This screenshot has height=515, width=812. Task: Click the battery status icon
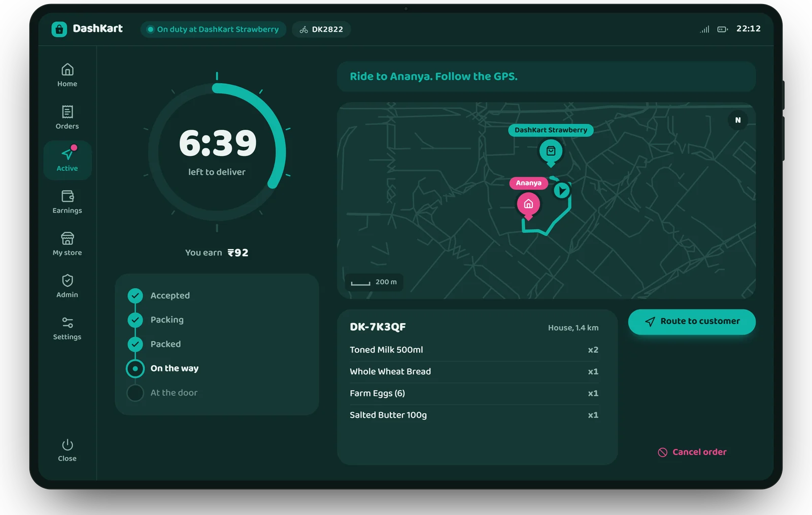tap(723, 29)
